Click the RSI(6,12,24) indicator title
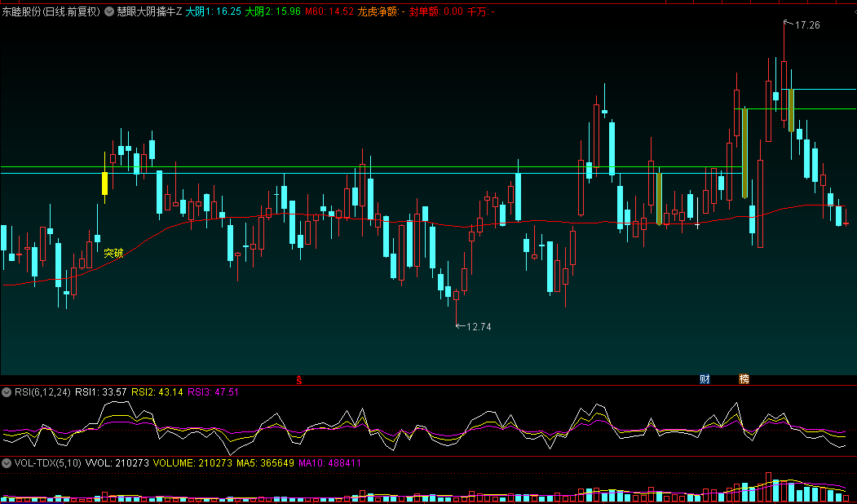This screenshot has width=857, height=504. [x=42, y=392]
